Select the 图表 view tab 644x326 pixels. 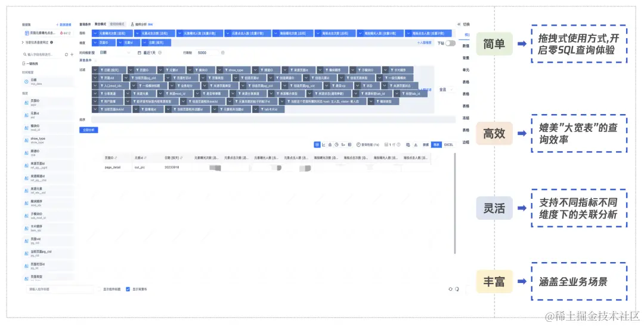(x=436, y=144)
